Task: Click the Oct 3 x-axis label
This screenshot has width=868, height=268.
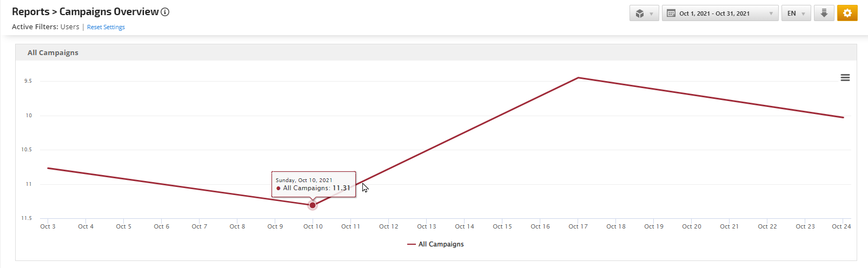Action: pyautogui.click(x=48, y=226)
